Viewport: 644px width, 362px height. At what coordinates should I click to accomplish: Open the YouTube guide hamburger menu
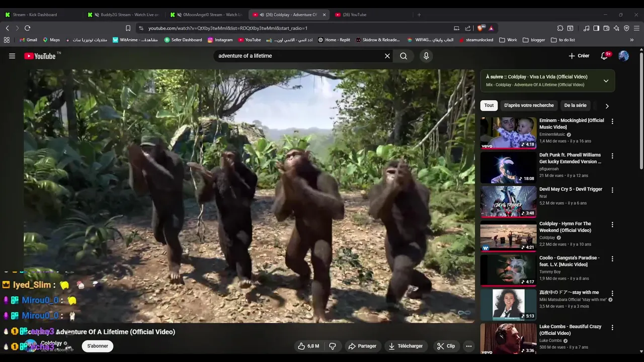(x=12, y=56)
